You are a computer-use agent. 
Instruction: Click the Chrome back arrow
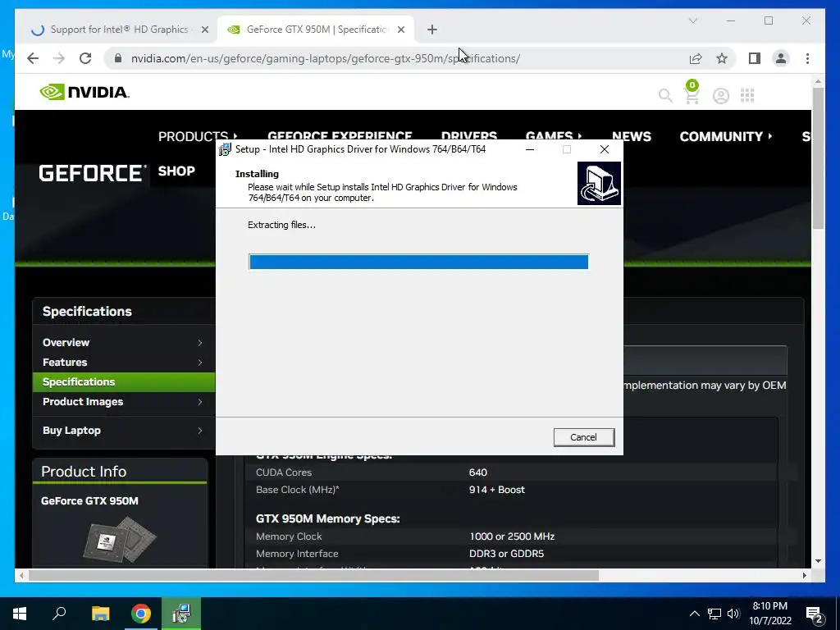[33, 58]
